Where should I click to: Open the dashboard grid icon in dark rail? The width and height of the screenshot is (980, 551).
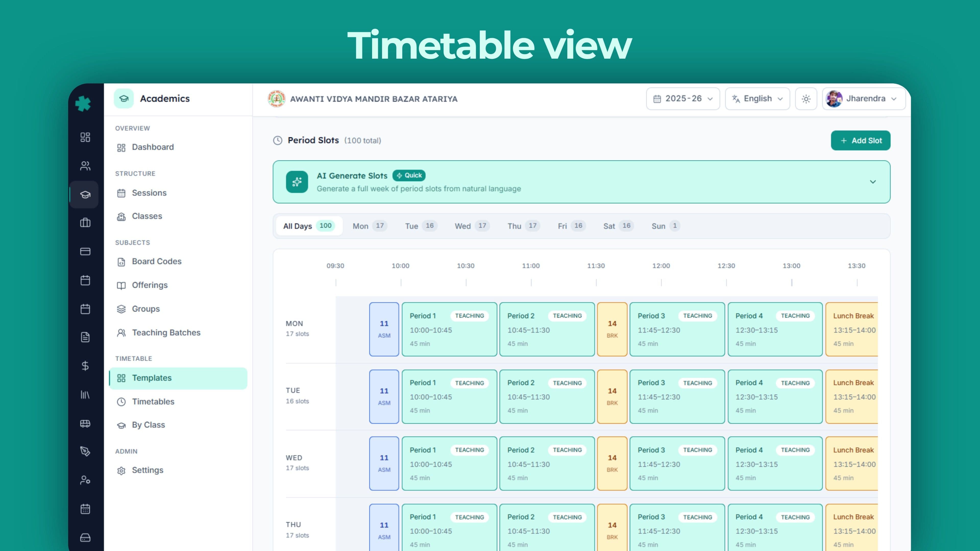(85, 137)
